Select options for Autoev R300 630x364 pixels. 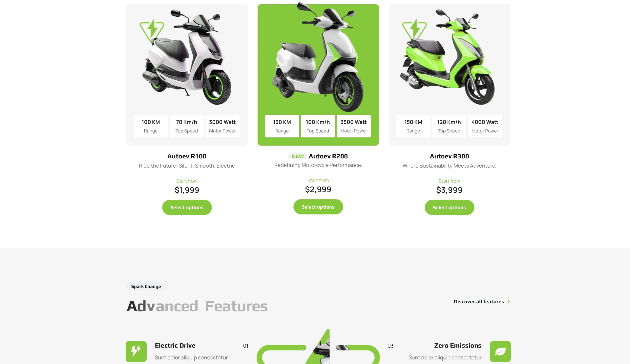click(x=450, y=208)
